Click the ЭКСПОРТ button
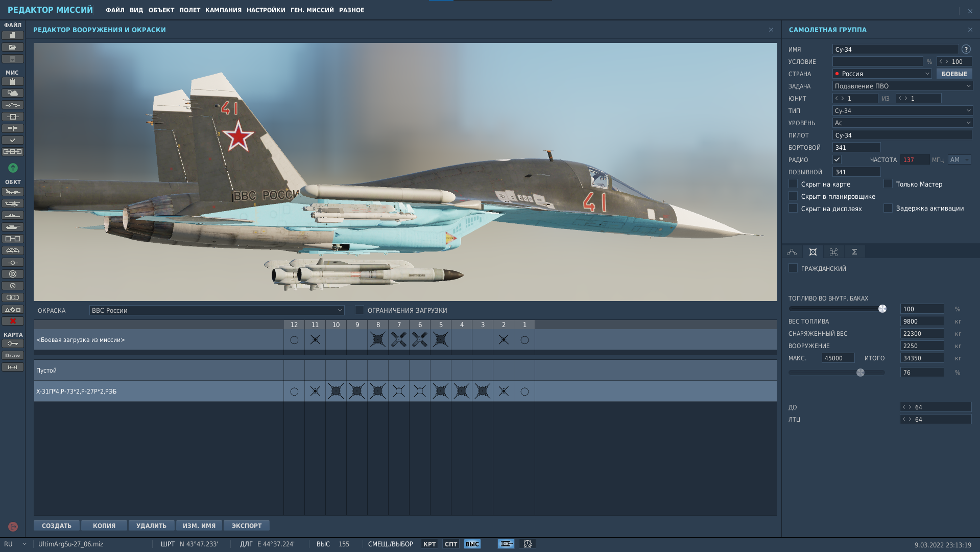980x552 pixels. (x=247, y=525)
